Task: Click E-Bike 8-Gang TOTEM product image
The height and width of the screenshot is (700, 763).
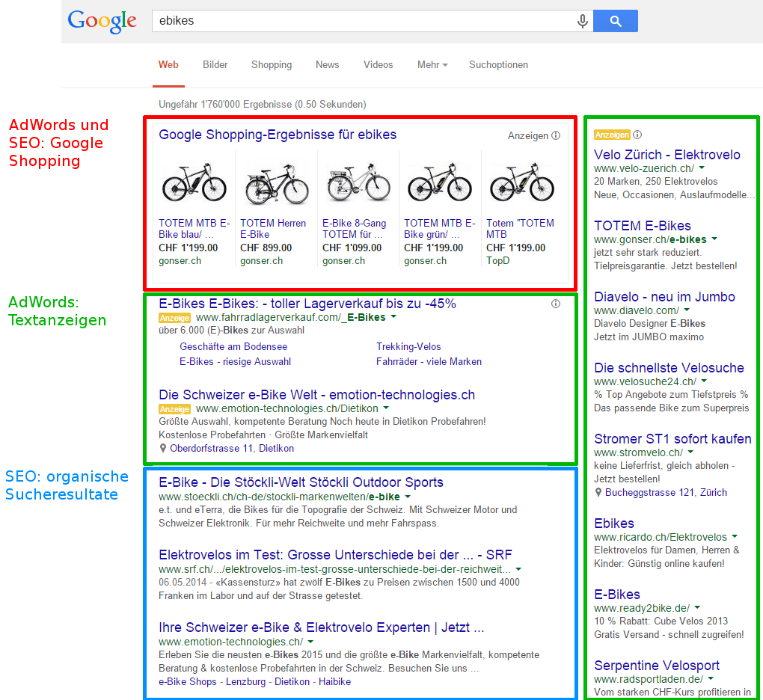Action: [x=358, y=182]
